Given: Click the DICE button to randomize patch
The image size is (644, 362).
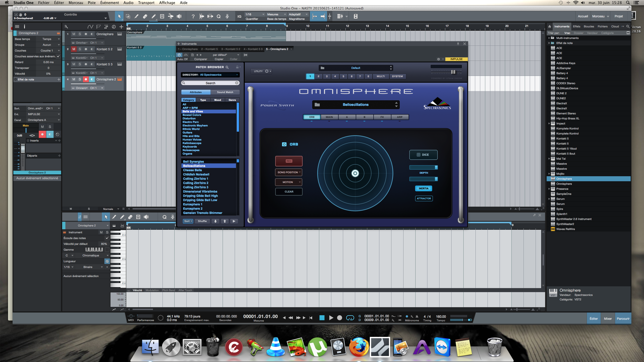Looking at the screenshot, I should pos(423,154).
